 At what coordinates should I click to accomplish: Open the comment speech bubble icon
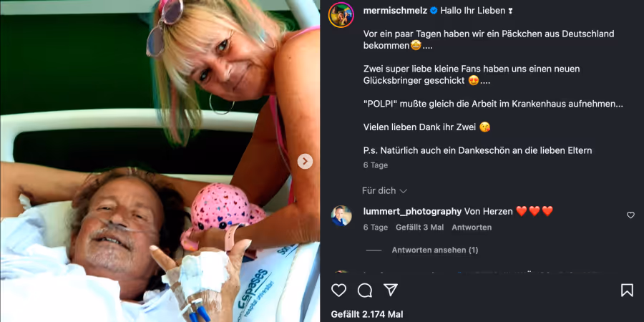(365, 291)
